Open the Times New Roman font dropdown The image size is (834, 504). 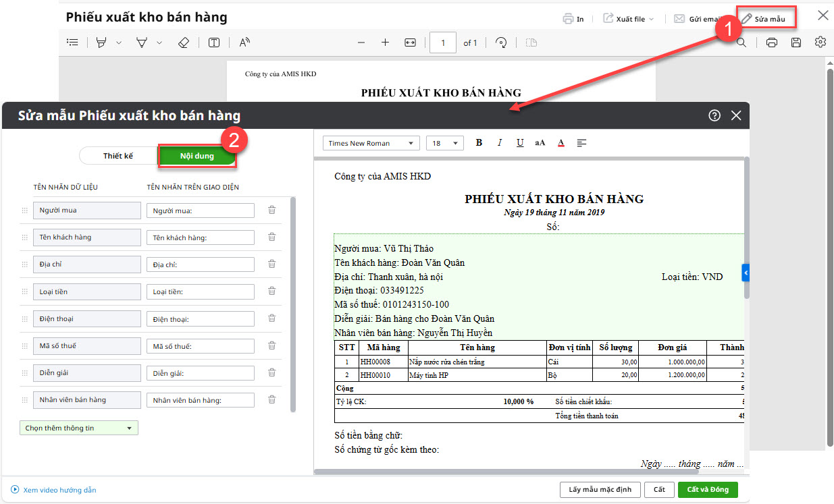[x=371, y=143]
